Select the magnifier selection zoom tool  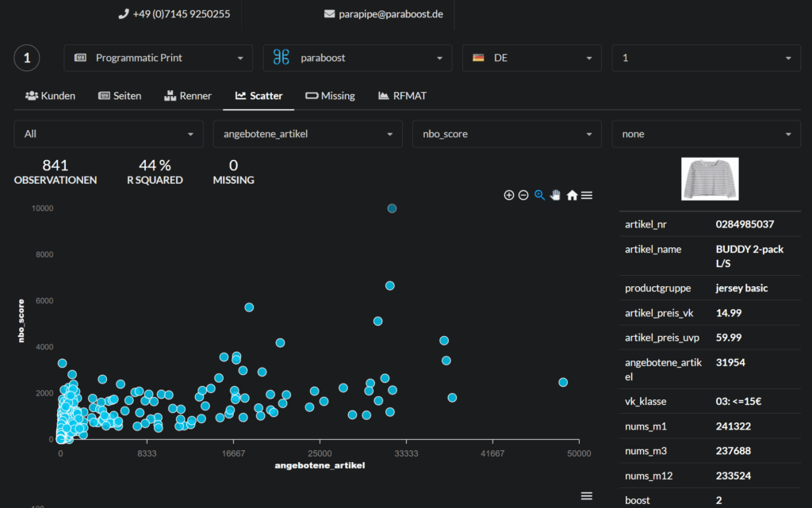point(539,195)
